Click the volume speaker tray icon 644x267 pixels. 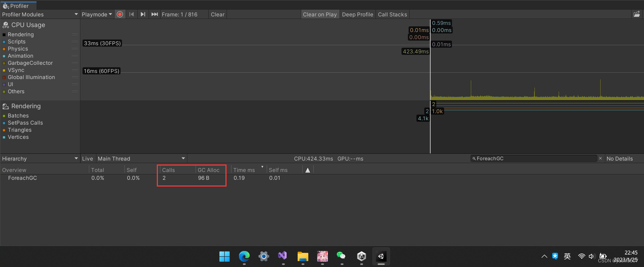point(592,256)
